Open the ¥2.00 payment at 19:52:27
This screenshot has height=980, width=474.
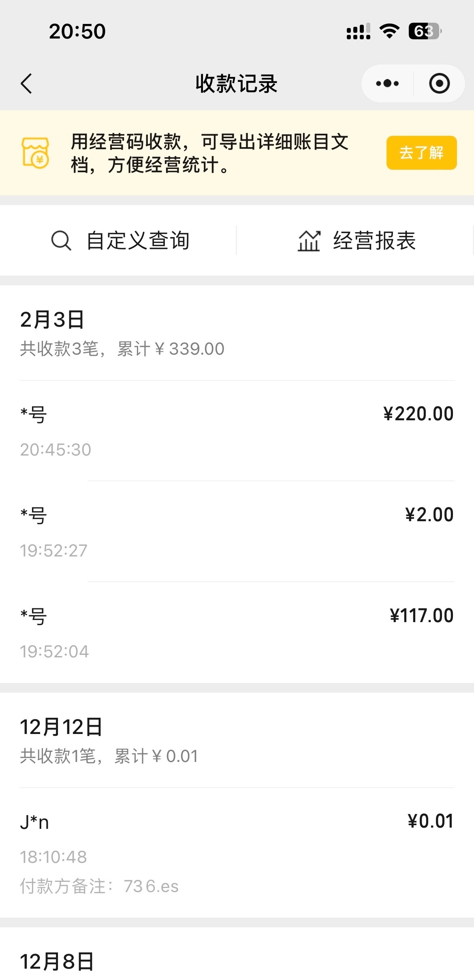[237, 531]
